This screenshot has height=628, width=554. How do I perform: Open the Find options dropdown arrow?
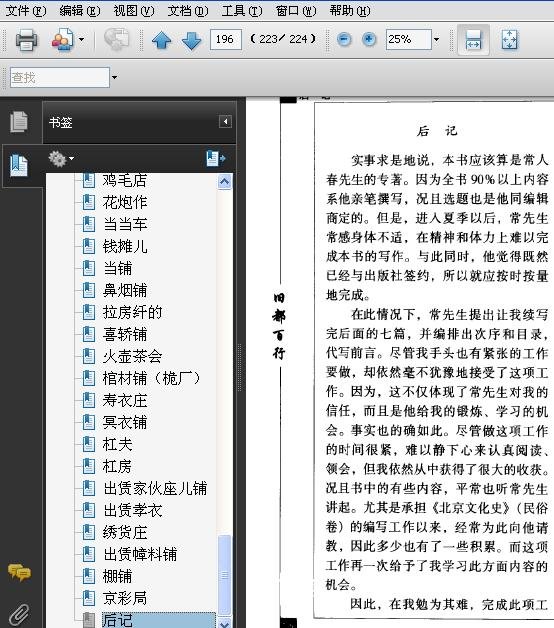115,77
